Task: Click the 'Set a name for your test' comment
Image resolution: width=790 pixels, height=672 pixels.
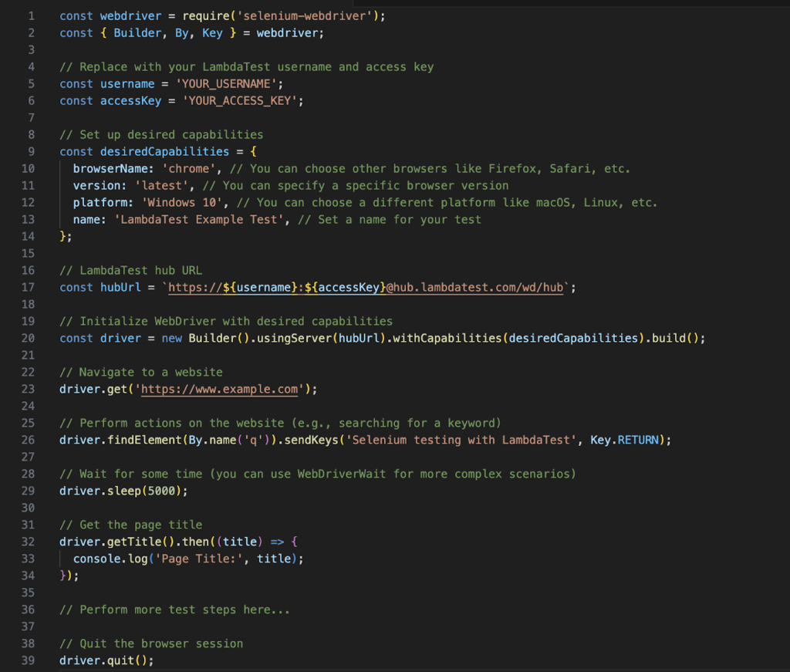Action: tap(390, 220)
